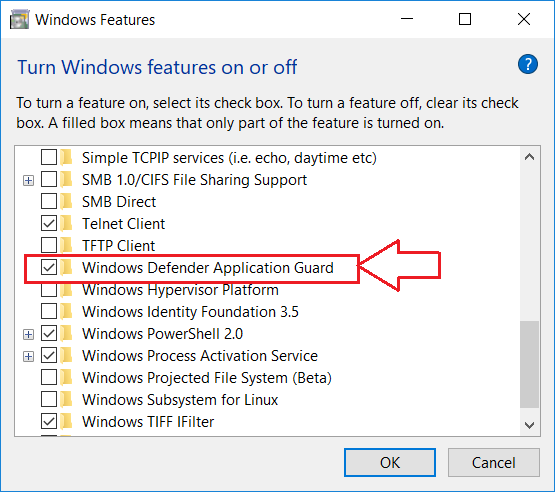Expand Windows Process Activation Service tree

point(28,356)
